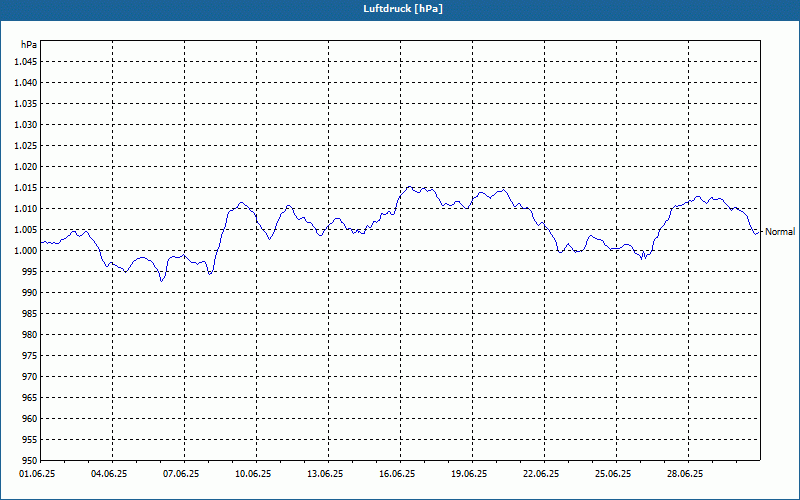
Task: Select the 22.06.25 date label
Action: (541, 474)
